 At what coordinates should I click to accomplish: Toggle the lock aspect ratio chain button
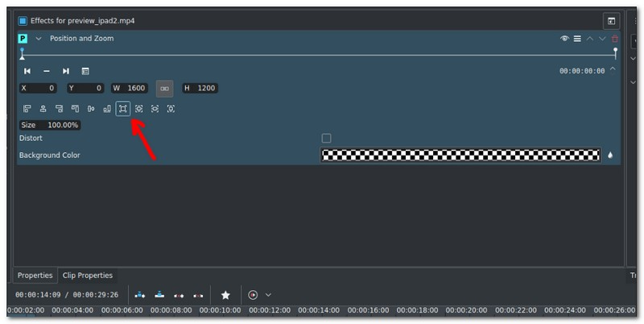[165, 89]
